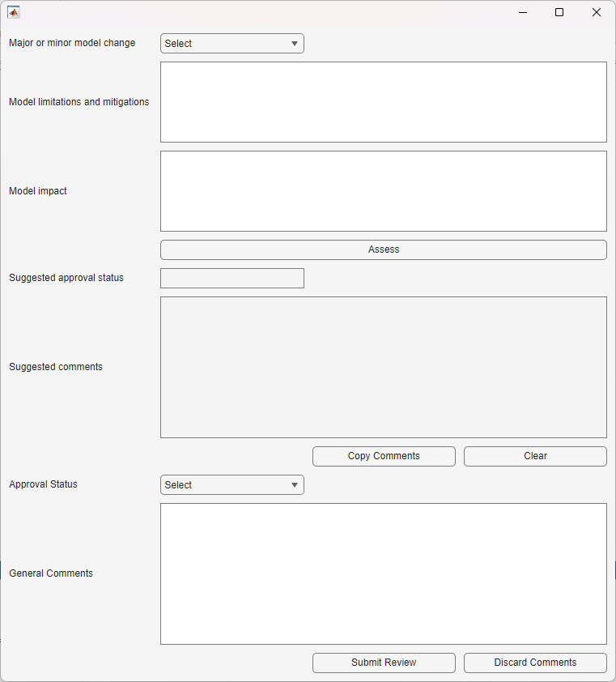Viewport: 616px width, 682px height.
Task: Open the Major or minor model change dropdown
Action: 232,44
